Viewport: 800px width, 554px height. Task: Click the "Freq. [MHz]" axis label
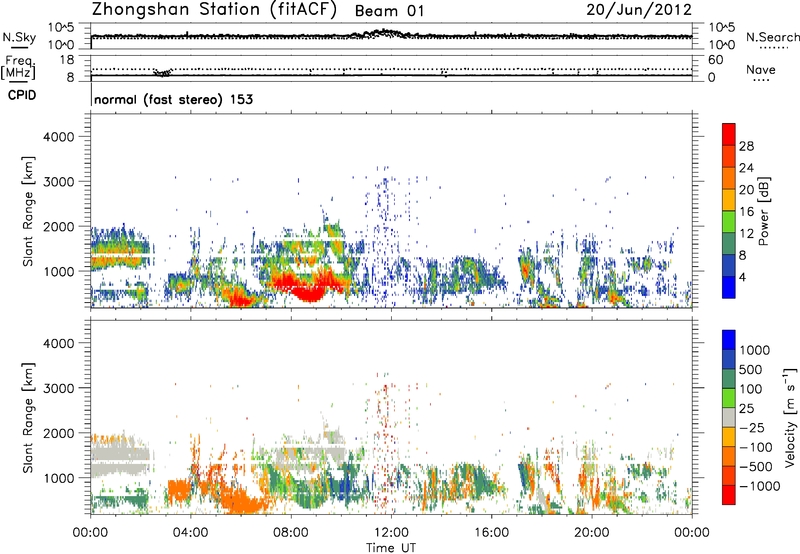pyautogui.click(x=18, y=67)
